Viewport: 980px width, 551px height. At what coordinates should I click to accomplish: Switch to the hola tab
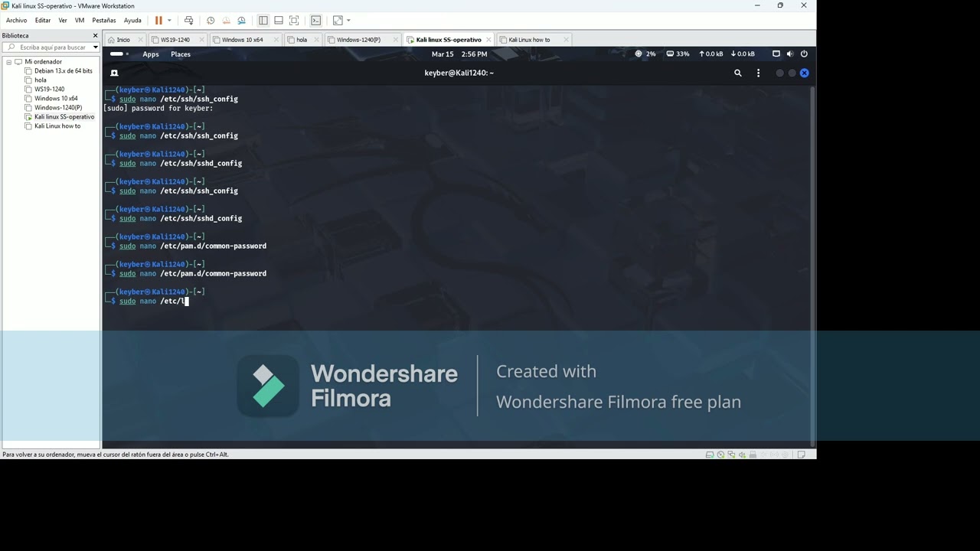301,40
